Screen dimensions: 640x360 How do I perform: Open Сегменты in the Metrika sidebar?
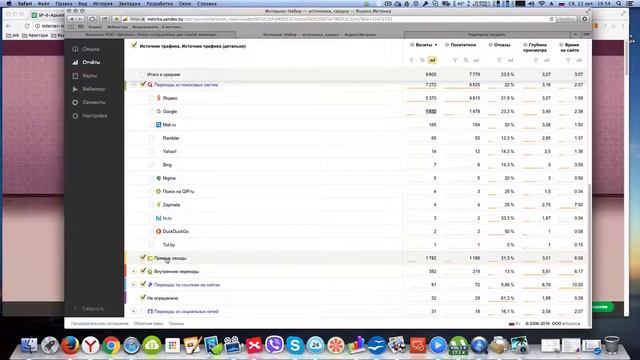pos(89,102)
